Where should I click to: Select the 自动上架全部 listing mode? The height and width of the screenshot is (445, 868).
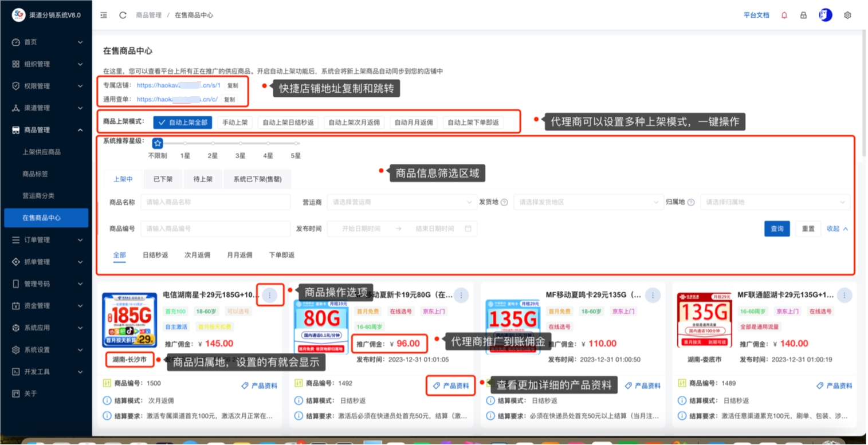coord(183,123)
